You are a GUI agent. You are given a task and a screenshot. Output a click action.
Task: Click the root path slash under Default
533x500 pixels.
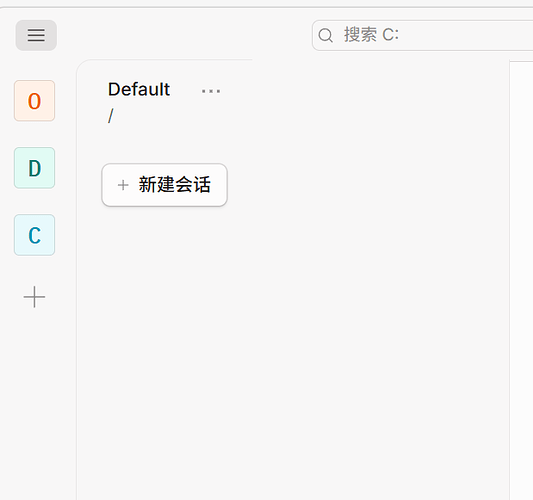coord(110,116)
